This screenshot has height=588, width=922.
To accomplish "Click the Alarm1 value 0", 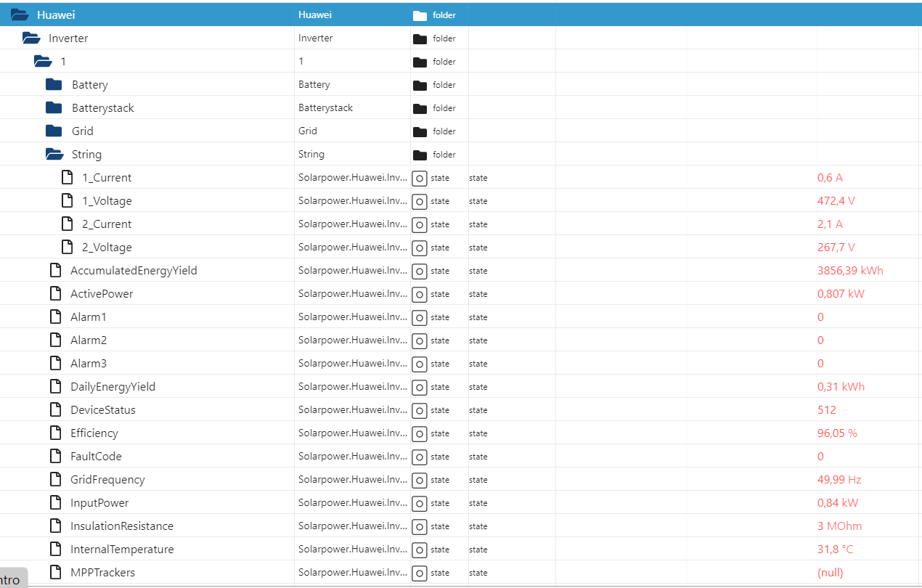I will (820, 317).
